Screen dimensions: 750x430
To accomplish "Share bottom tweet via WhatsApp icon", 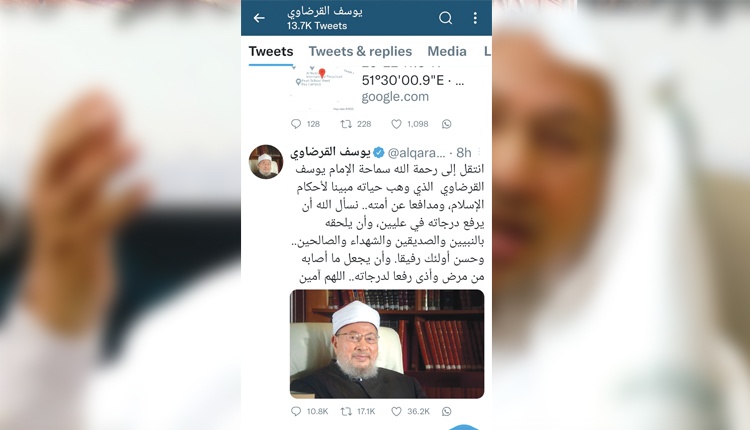I will pos(447,411).
